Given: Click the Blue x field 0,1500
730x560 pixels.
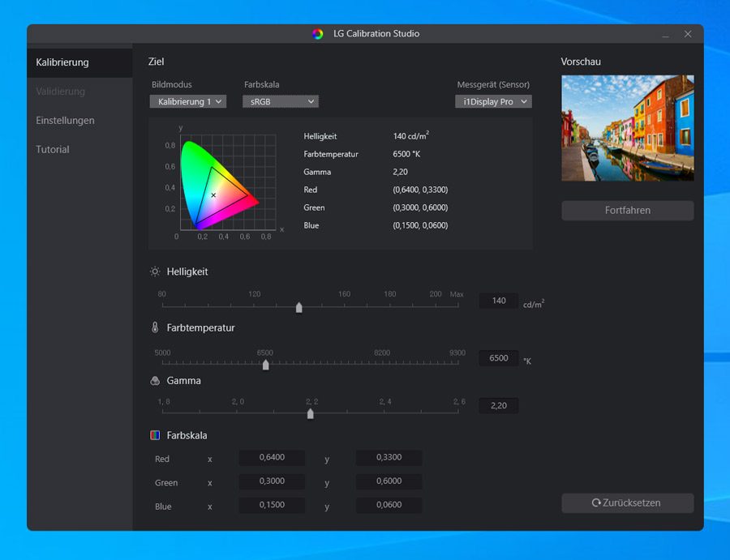Looking at the screenshot, I should point(272,505).
